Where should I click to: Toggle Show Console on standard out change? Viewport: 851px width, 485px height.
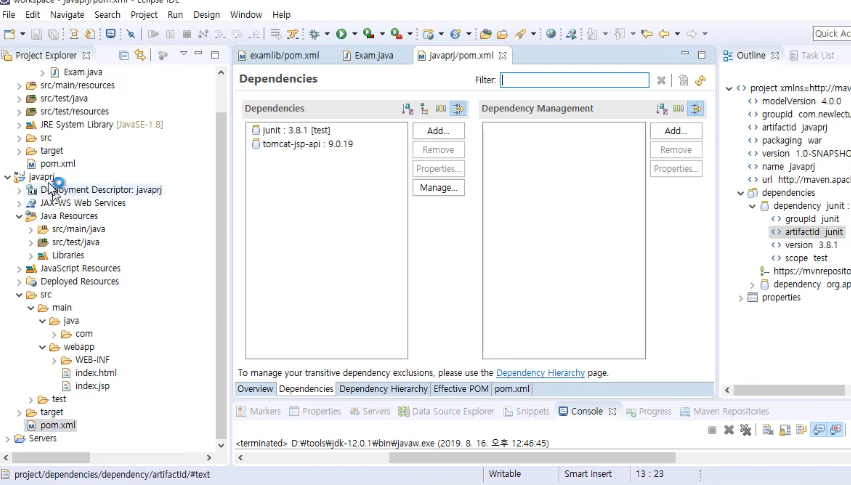point(819,430)
